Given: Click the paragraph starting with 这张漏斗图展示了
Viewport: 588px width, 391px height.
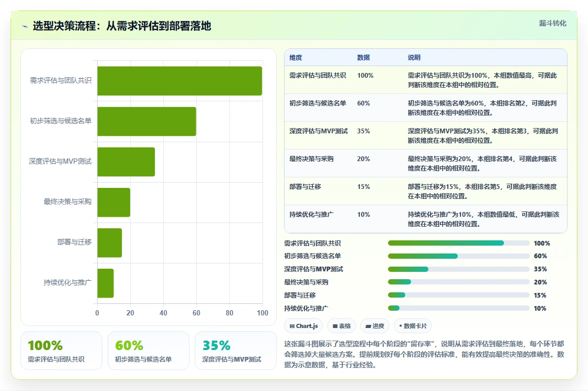Looking at the screenshot, I should coord(424,354).
